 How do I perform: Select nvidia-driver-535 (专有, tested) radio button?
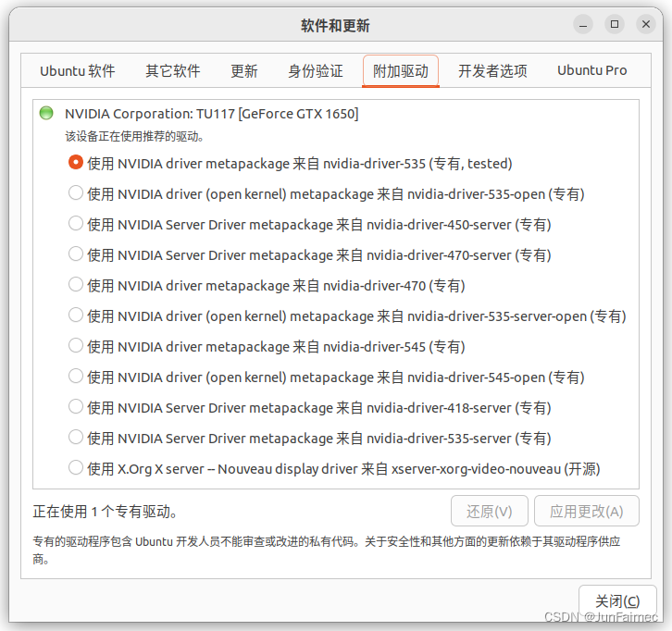(x=76, y=162)
